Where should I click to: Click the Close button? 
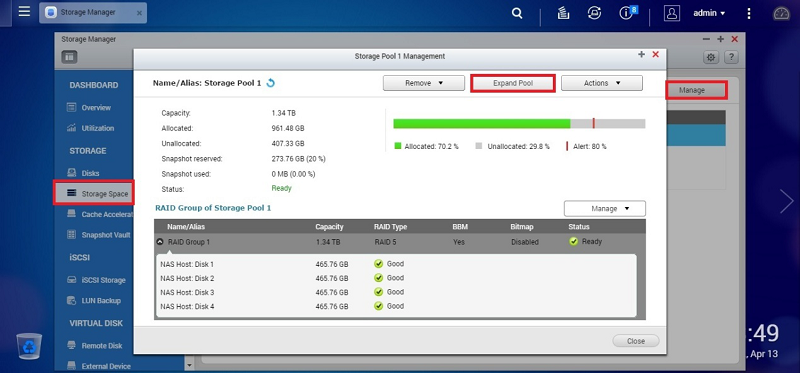pyautogui.click(x=636, y=341)
